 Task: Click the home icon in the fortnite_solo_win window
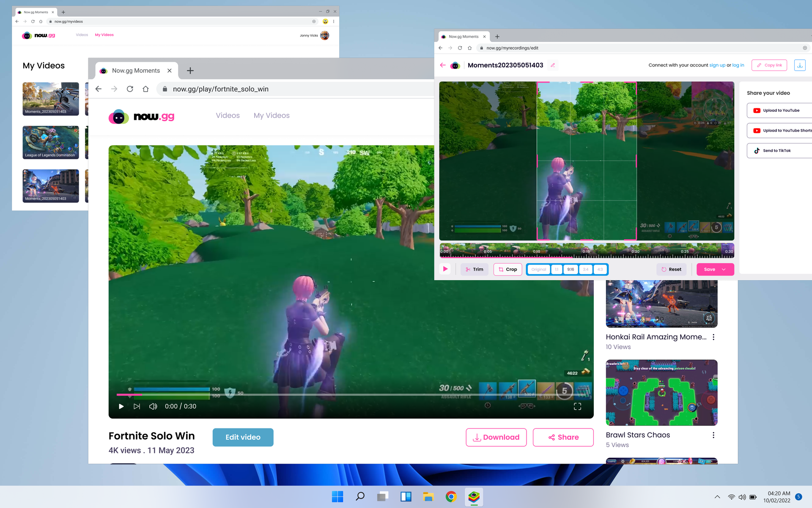click(145, 89)
